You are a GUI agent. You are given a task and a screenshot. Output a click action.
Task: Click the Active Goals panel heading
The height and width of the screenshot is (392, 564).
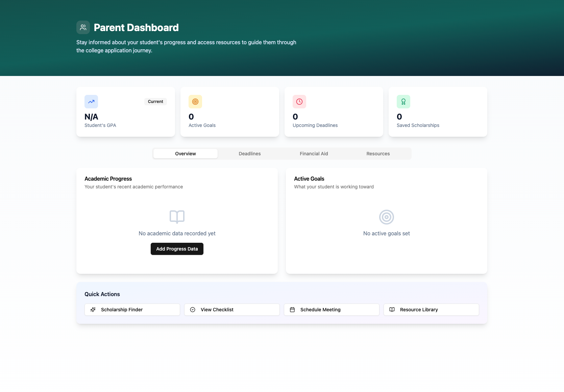[309, 179]
